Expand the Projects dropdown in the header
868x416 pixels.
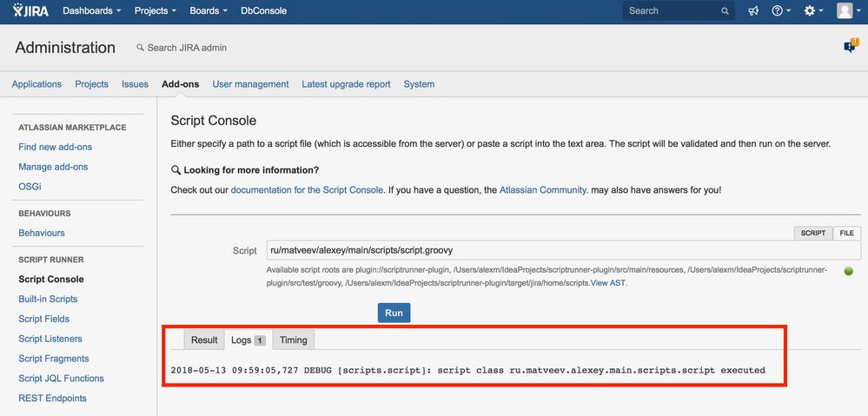(x=156, y=10)
